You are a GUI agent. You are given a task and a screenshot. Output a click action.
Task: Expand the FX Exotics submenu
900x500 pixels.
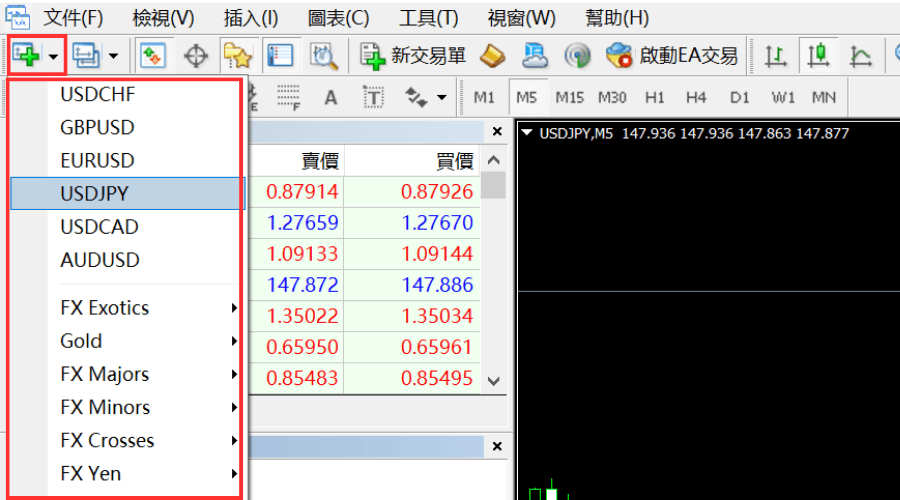click(125, 308)
